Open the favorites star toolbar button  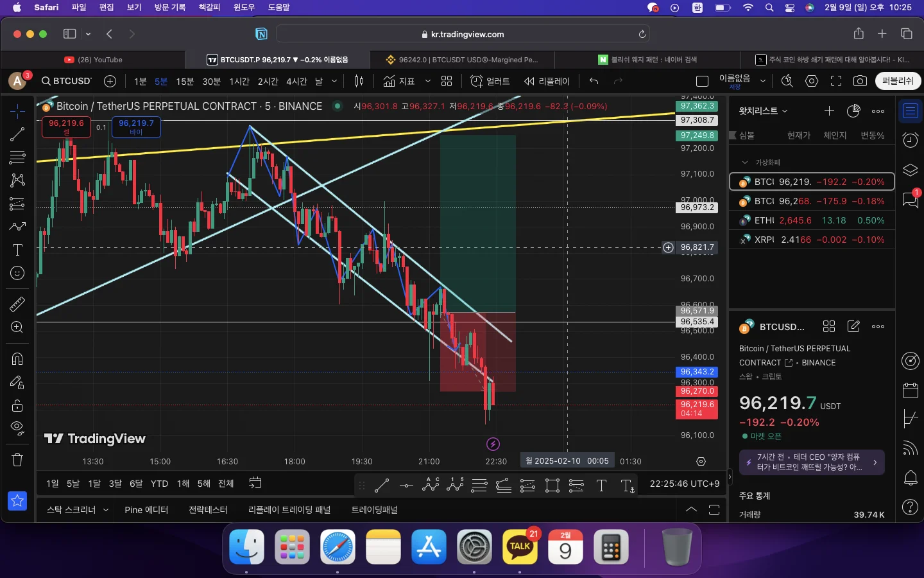click(x=17, y=501)
